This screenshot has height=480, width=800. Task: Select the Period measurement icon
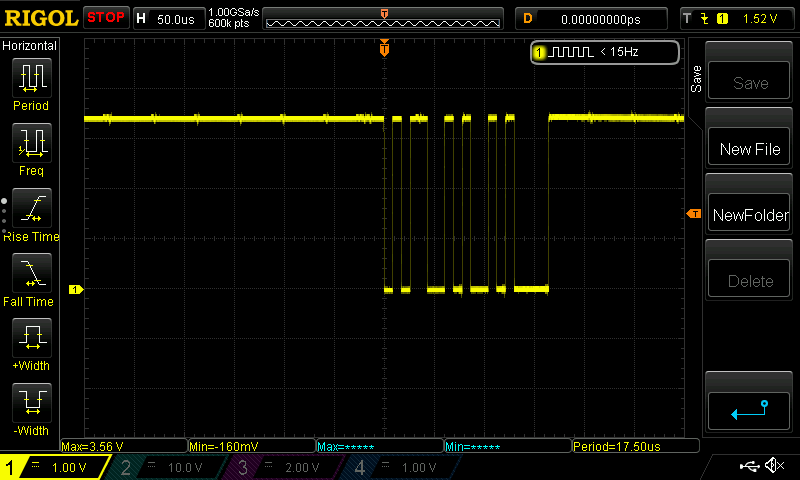(32, 78)
